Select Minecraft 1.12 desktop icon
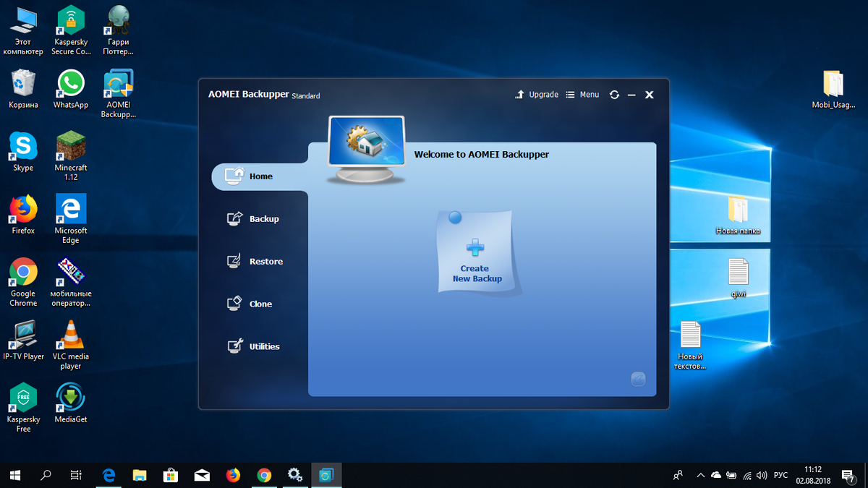868x488 pixels. (71, 157)
